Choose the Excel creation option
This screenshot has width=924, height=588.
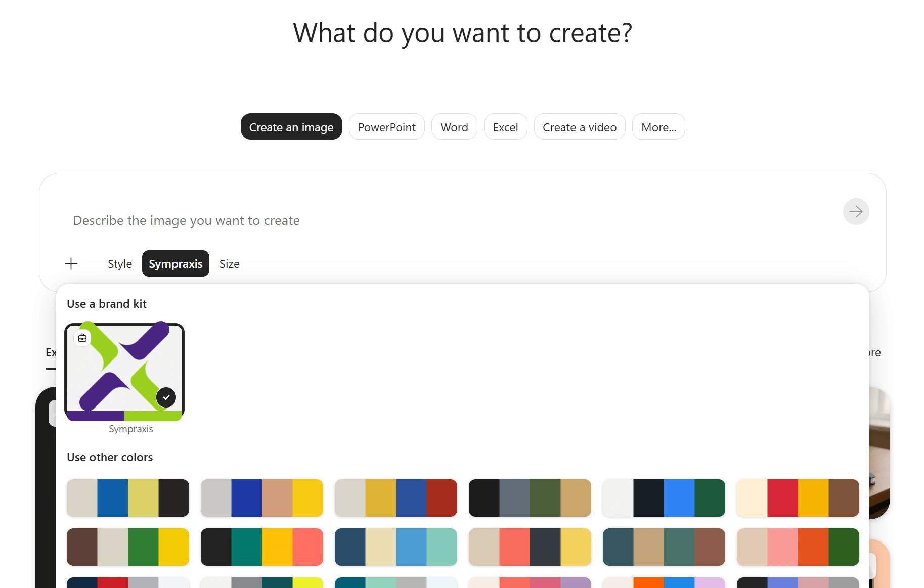pyautogui.click(x=506, y=127)
